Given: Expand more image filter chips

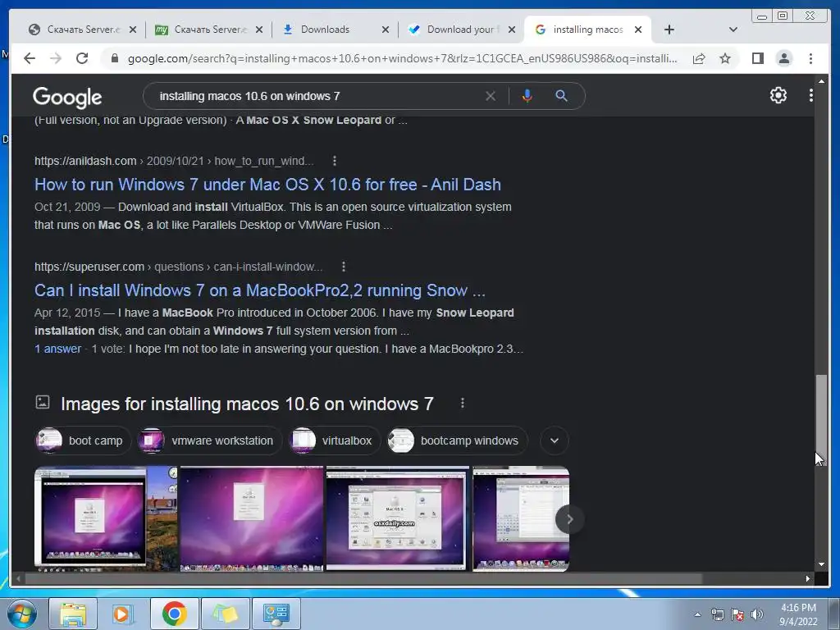Looking at the screenshot, I should [554, 441].
